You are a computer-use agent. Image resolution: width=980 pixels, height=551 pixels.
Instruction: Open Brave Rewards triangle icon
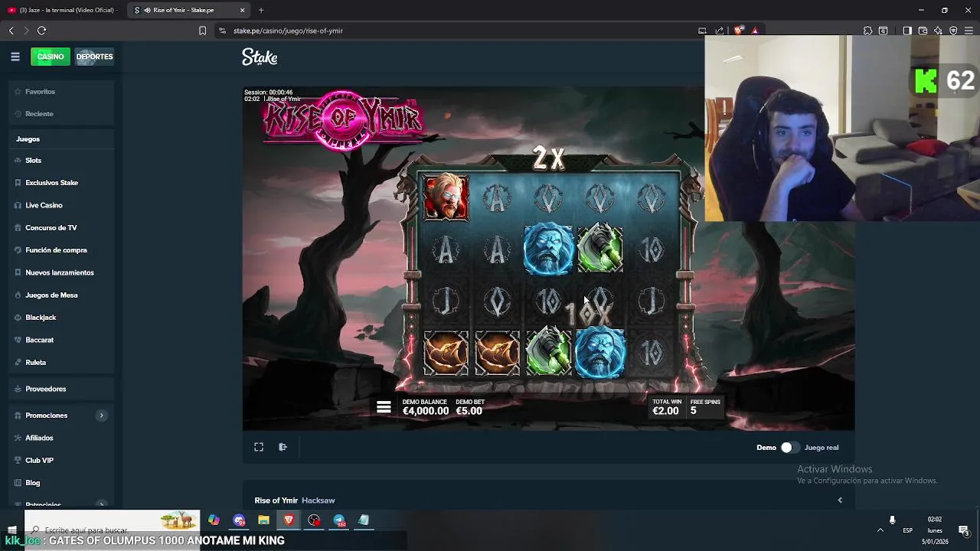point(755,31)
